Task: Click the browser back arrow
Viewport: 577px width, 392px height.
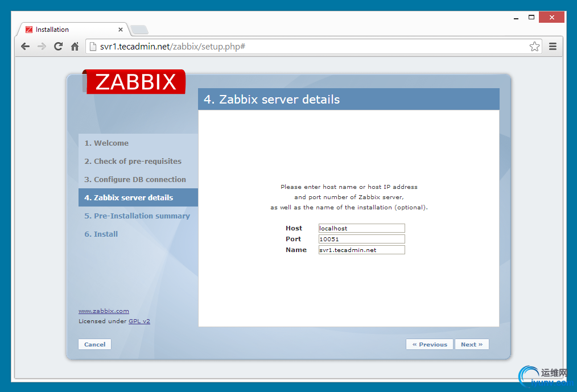Action: (x=25, y=46)
